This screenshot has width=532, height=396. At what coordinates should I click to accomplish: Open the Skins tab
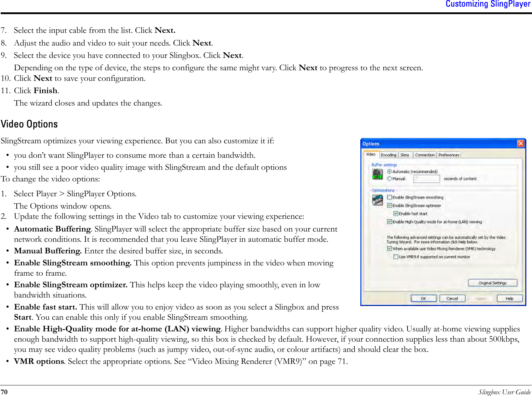point(405,155)
